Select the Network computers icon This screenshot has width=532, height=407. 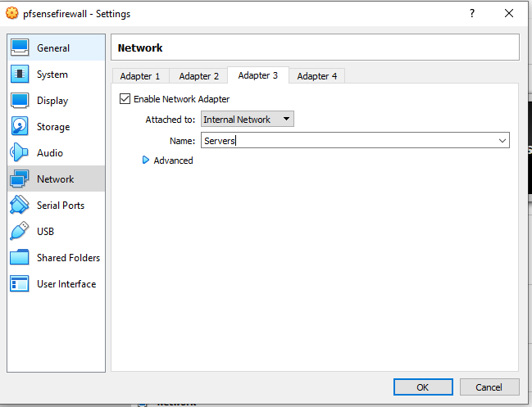point(20,179)
